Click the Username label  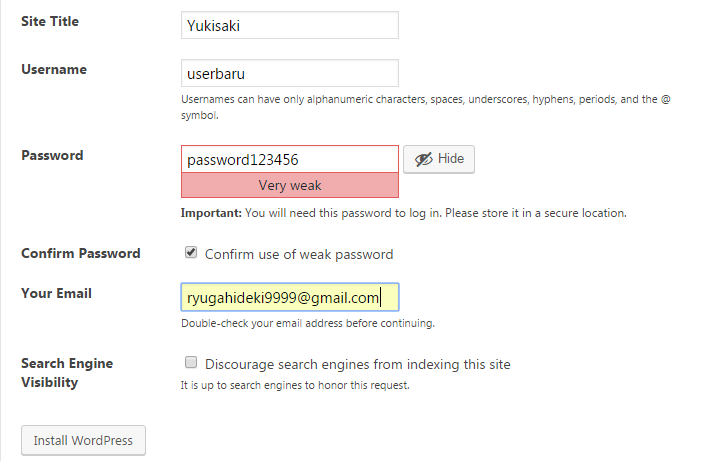[54, 70]
